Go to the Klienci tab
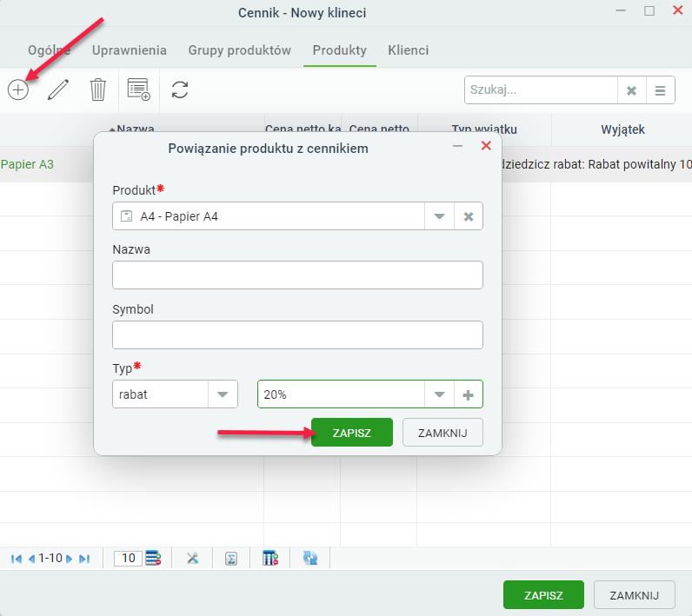 coord(409,50)
